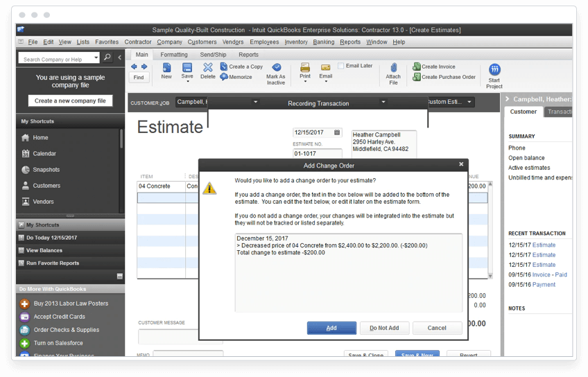Click the Print icon
The height and width of the screenshot is (377, 588).
click(305, 67)
